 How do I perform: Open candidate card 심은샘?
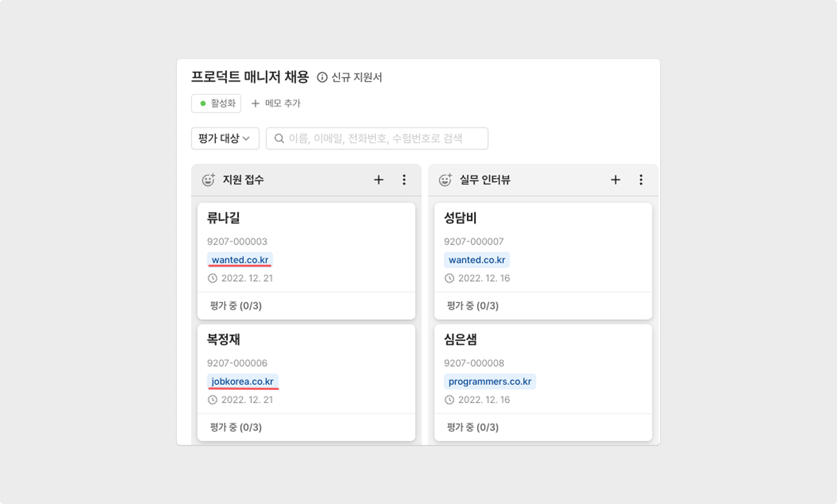tap(543, 383)
